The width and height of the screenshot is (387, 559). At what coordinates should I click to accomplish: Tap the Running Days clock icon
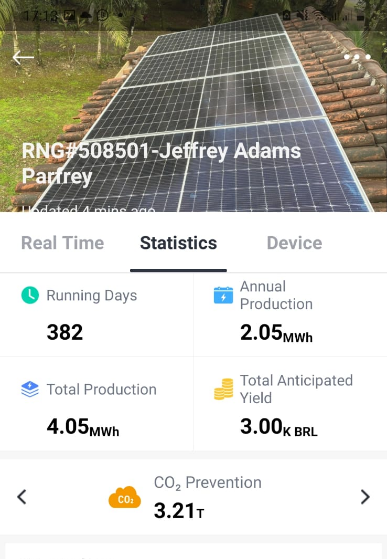pyautogui.click(x=30, y=295)
